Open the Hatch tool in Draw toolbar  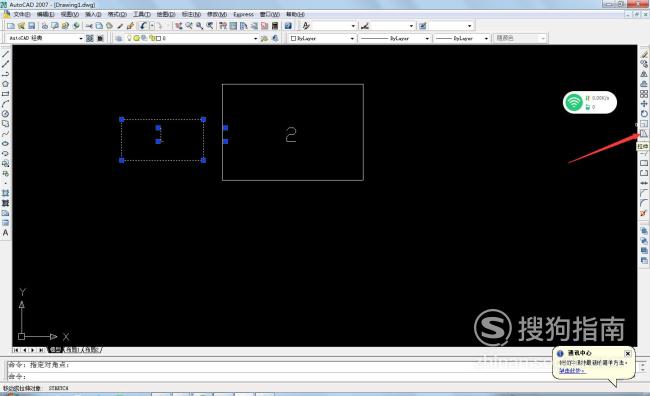(x=5, y=193)
